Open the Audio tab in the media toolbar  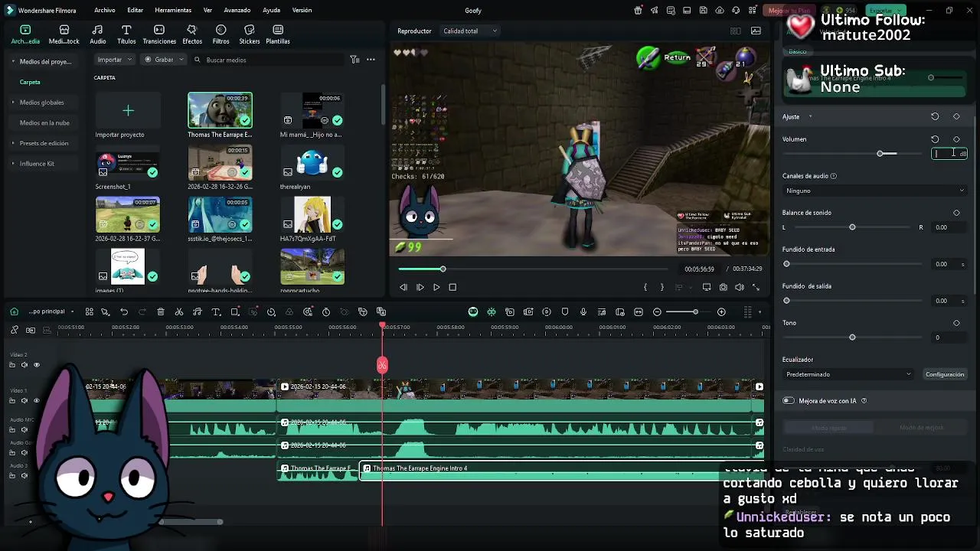click(x=98, y=34)
